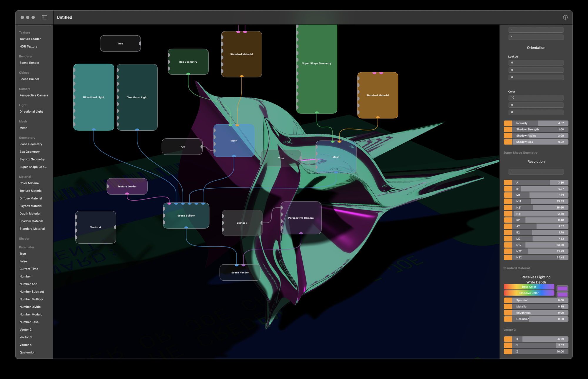Open the Emissive Color purple swatch
Viewport: 588px width, 379px height.
pyautogui.click(x=562, y=295)
